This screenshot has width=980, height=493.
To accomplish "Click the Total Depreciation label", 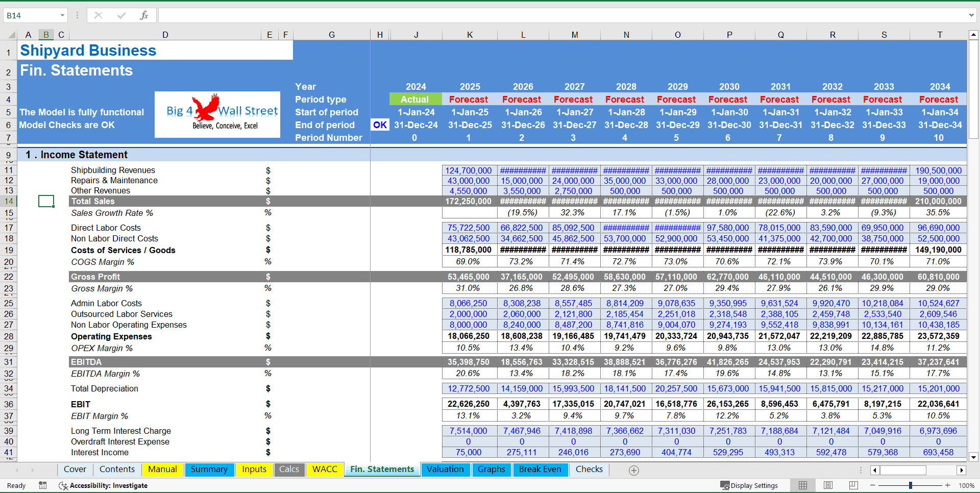I will coord(104,388).
